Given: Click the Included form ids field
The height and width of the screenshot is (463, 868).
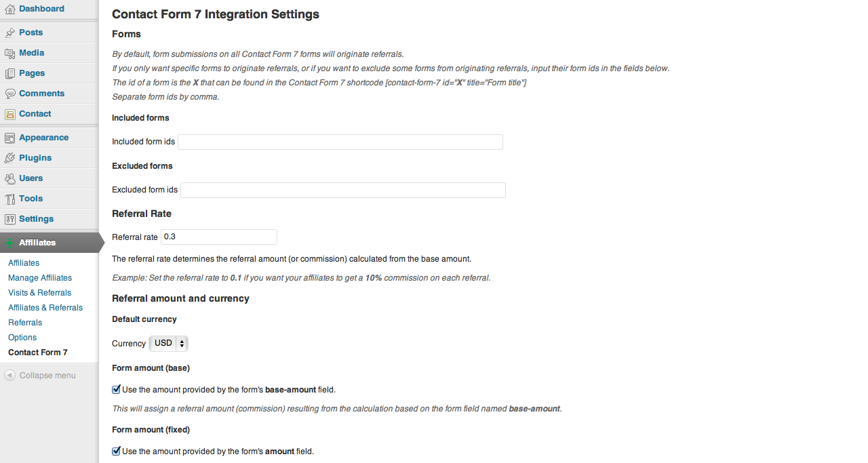Looking at the screenshot, I should [340, 142].
